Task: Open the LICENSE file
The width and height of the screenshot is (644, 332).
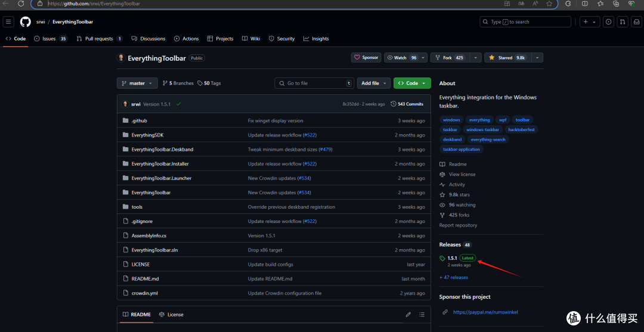Action: point(141,264)
